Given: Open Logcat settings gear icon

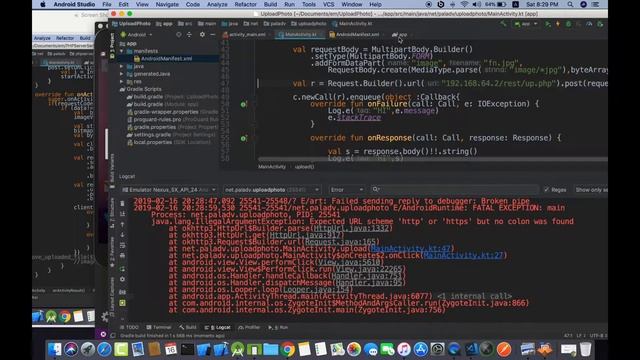Looking at the screenshot, I should click(x=122, y=280).
